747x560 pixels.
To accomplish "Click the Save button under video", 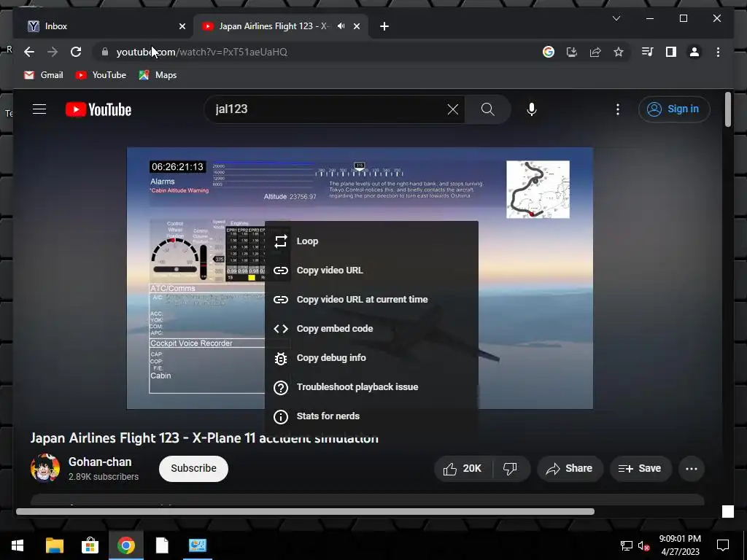I will (x=640, y=469).
